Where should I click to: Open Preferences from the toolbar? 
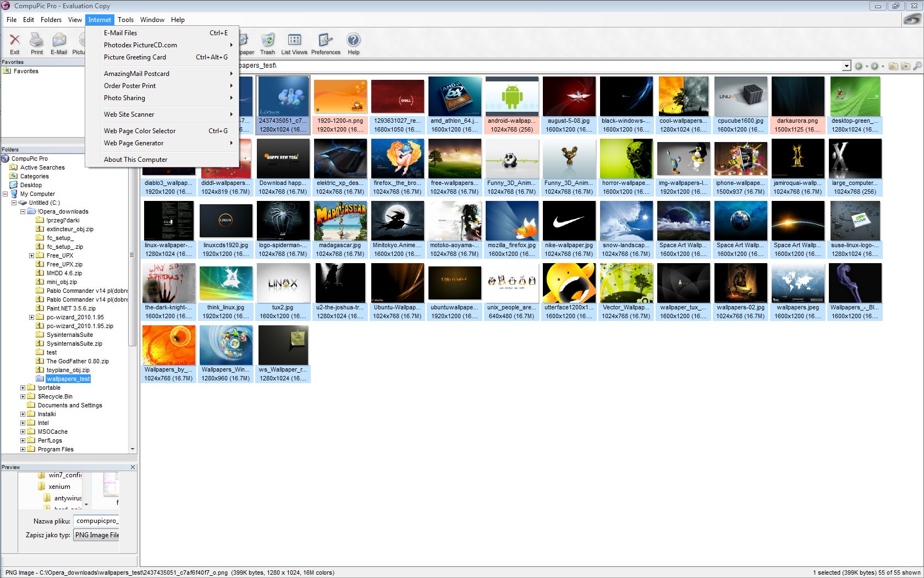326,43
